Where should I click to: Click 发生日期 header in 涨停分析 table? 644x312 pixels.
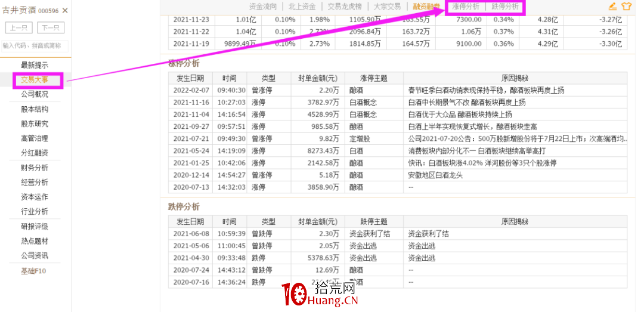[x=190, y=78]
